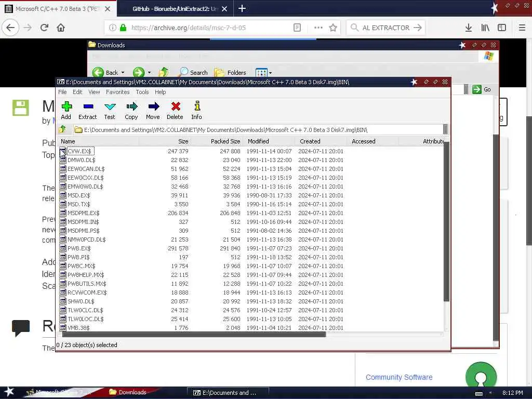Screen dimensions: 532x399
Task: Click the Copy toolbar icon
Action: point(131,111)
